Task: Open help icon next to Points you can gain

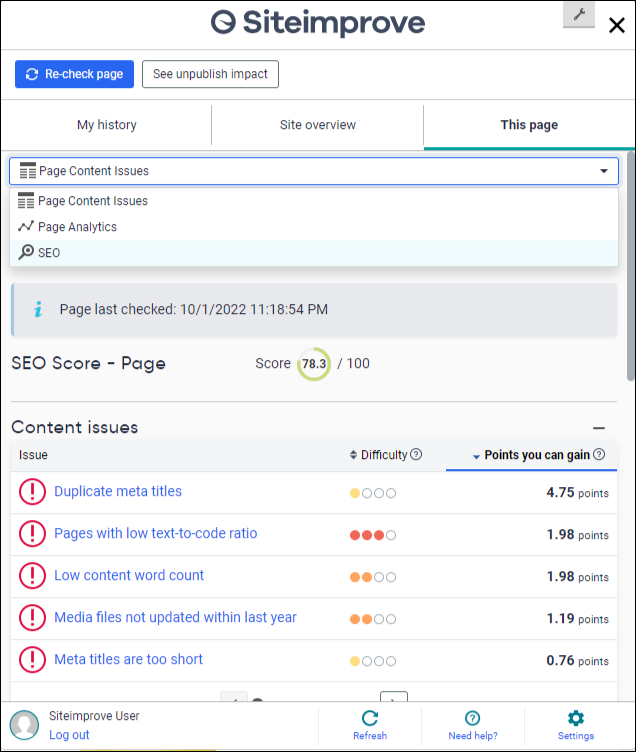Action: click(599, 454)
